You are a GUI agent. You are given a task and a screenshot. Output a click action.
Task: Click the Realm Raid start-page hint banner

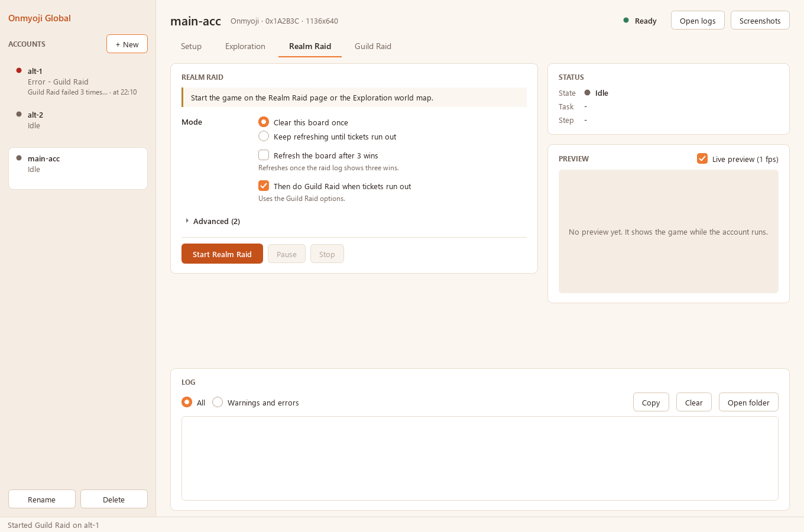354,98
